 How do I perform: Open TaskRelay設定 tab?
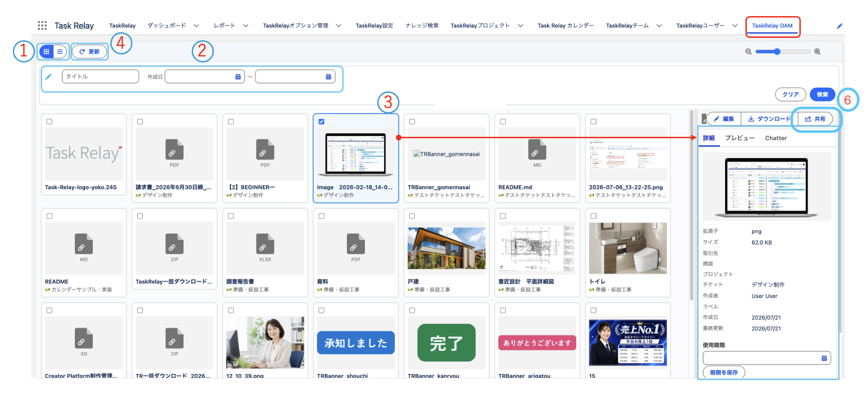(x=374, y=26)
